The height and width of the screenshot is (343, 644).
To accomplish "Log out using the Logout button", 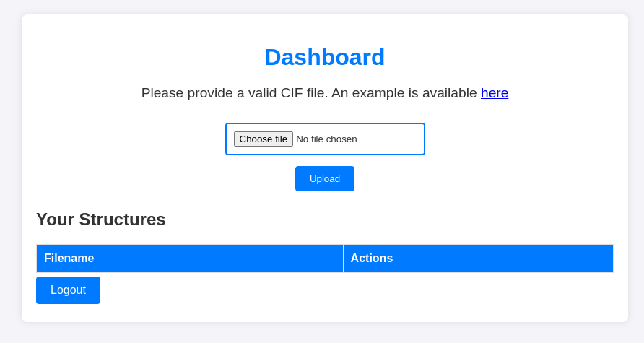I will (68, 290).
